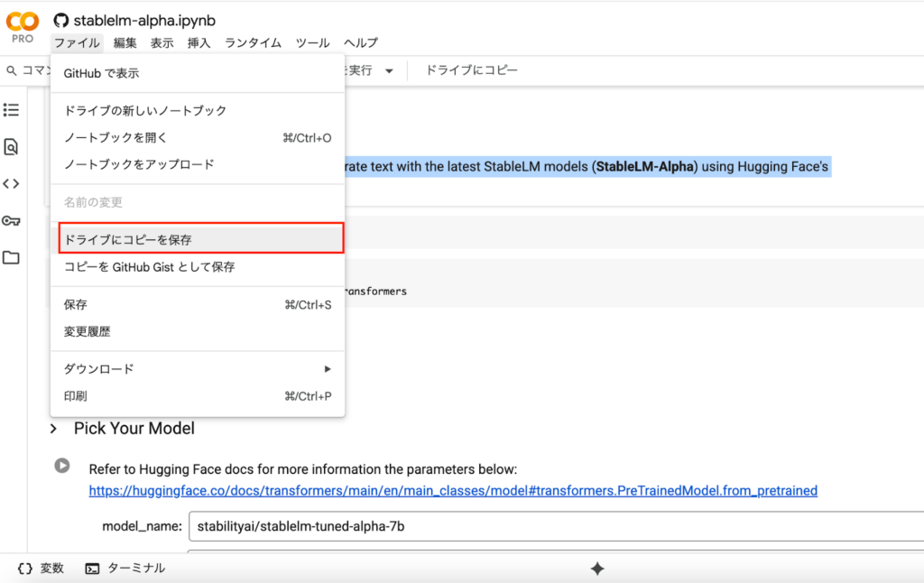Open the code snippets sidebar icon
Screen dimensions: 924x583
tap(11, 184)
